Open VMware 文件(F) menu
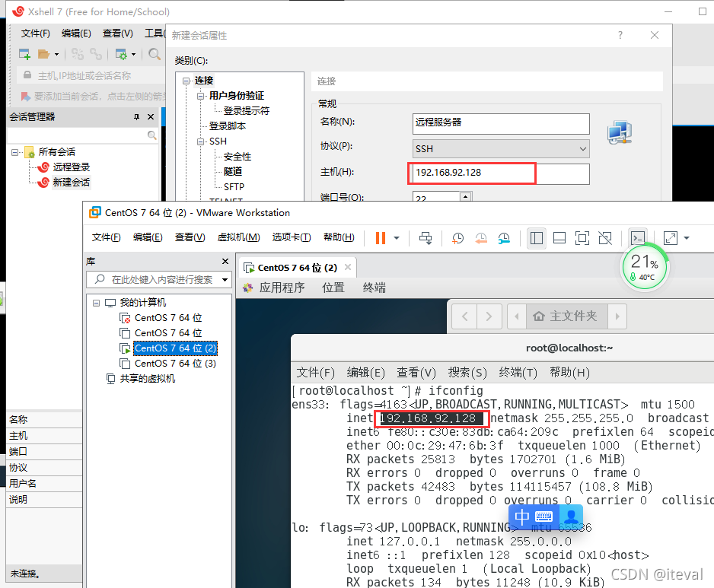 coord(106,237)
